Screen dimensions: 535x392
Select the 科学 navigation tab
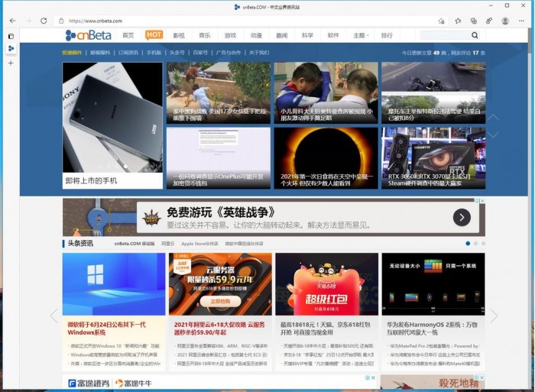[307, 35]
